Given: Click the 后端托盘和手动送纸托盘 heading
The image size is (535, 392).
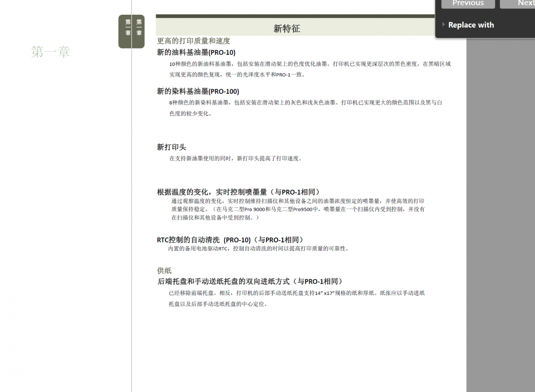Looking at the screenshot, I should pyautogui.click(x=250, y=282).
